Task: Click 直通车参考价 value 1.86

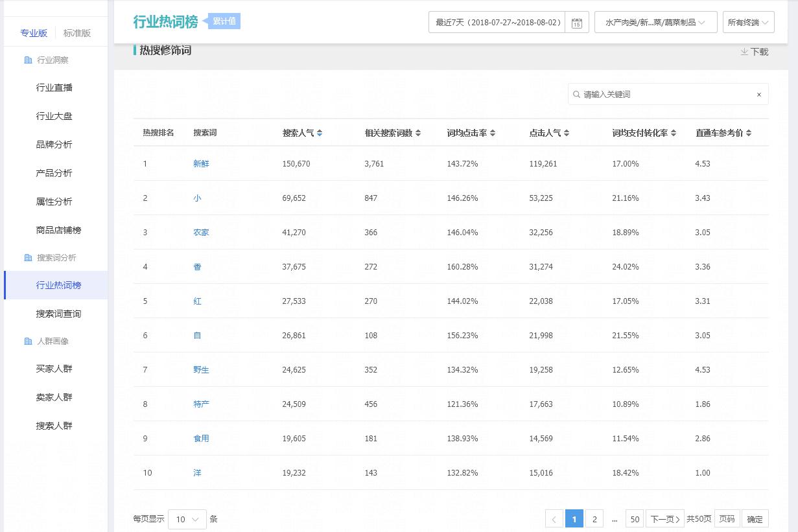Action: click(703, 404)
